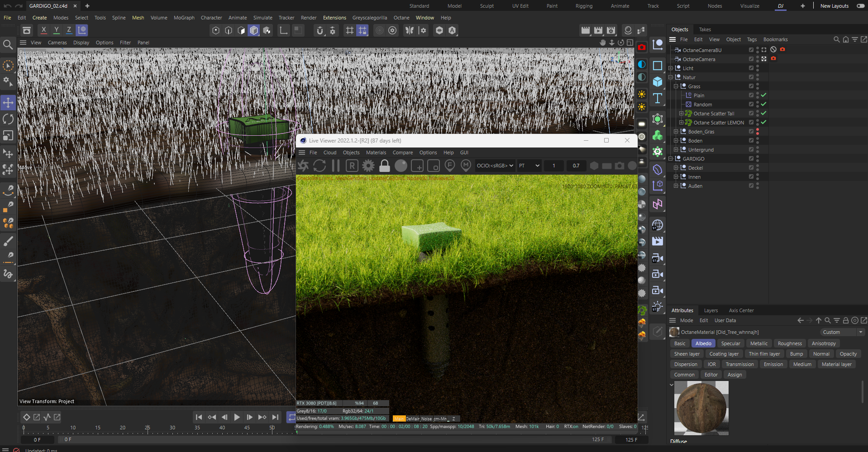
Task: Select the Scale tool in left toolbar
Action: (8, 136)
